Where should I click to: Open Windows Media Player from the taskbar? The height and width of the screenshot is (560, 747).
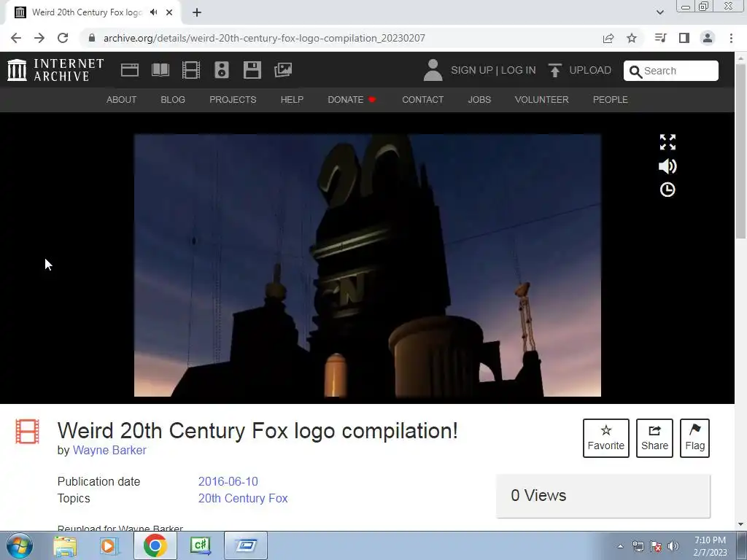click(109, 545)
